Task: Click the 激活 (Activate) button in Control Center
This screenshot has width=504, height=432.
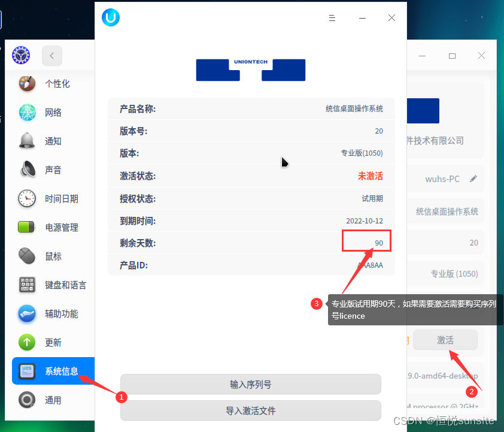Action: point(445,340)
